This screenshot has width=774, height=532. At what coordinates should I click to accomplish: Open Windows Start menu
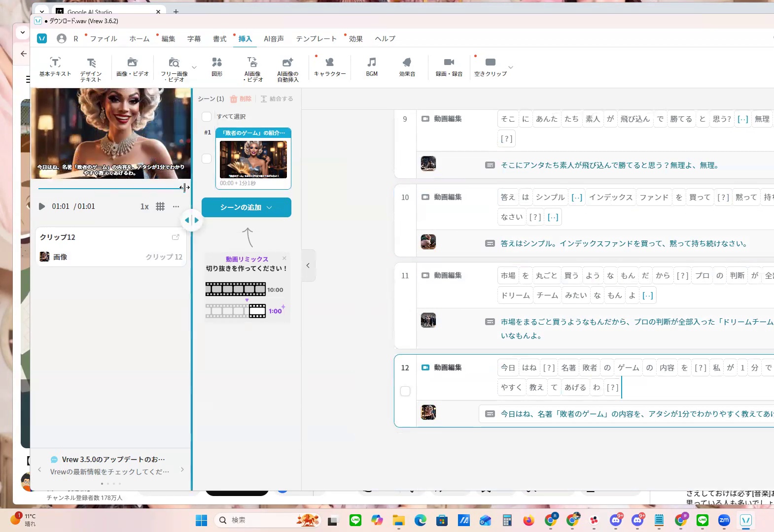point(201,520)
